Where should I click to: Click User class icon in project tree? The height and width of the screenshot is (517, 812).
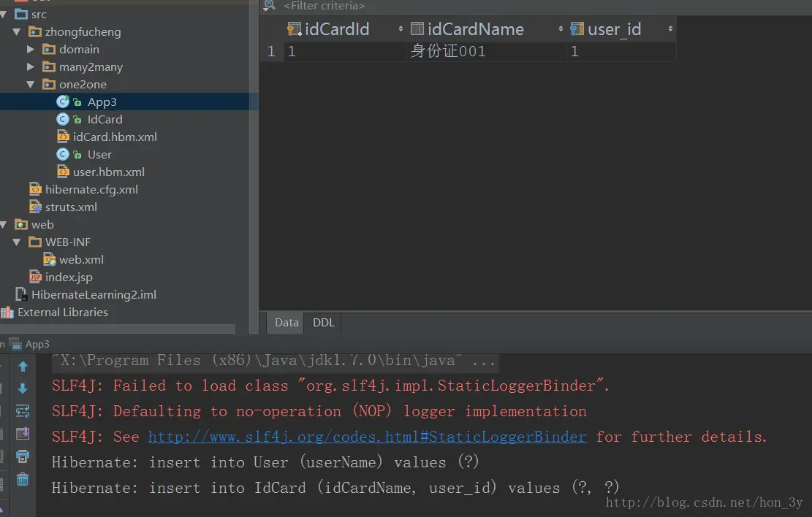pos(63,154)
